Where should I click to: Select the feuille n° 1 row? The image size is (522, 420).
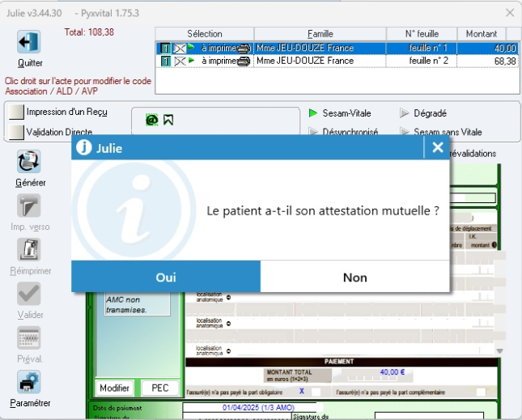pyautogui.click(x=332, y=49)
